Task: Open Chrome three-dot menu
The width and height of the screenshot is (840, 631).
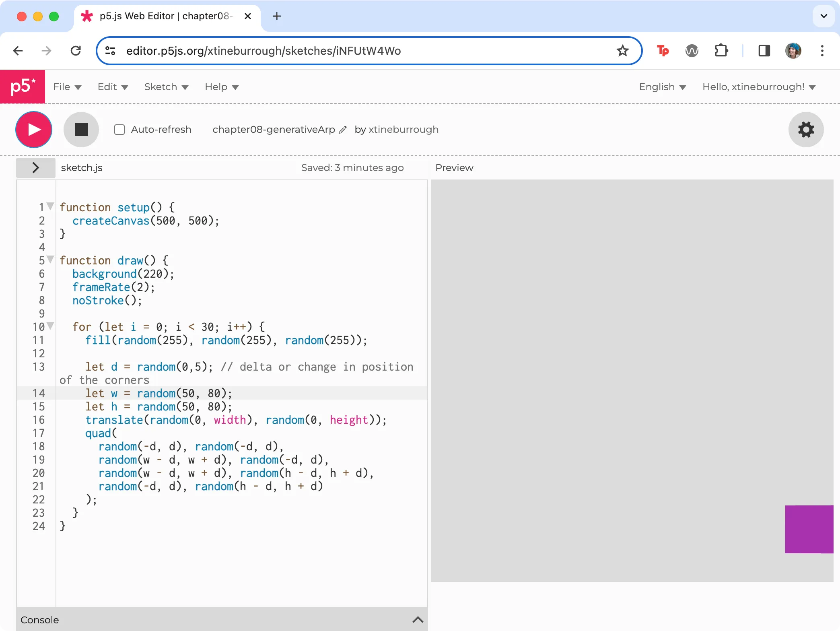Action: coord(822,51)
